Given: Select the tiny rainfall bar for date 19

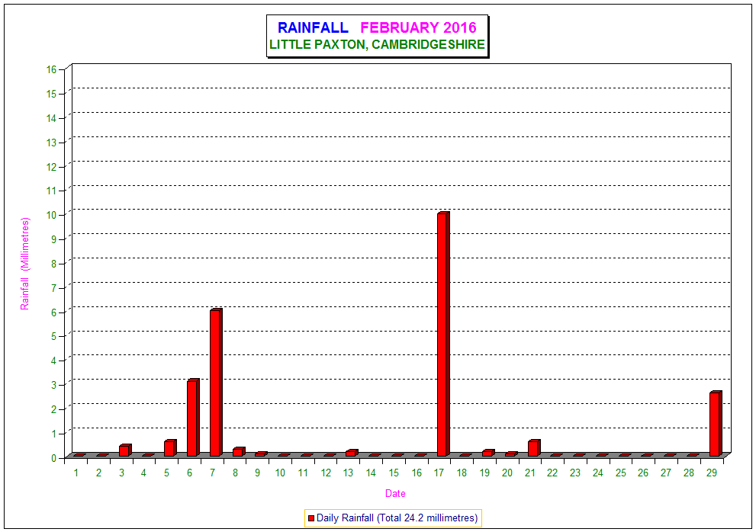Looking at the screenshot, I should point(488,453).
